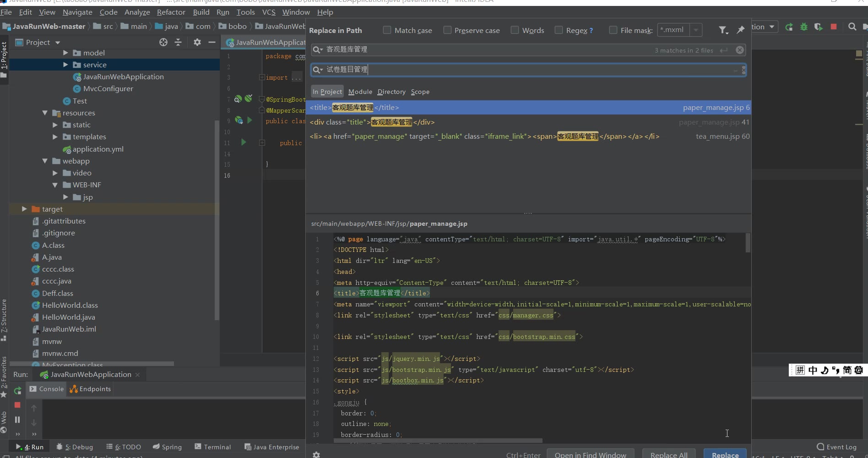The height and width of the screenshot is (458, 868).
Task: Rerun JavaRunWebApplication with the green rerun icon
Action: point(17,391)
